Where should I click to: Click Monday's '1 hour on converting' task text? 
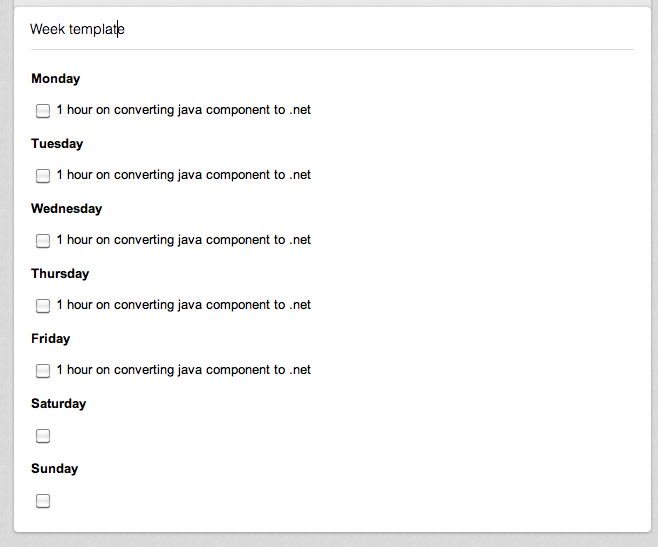(x=183, y=110)
